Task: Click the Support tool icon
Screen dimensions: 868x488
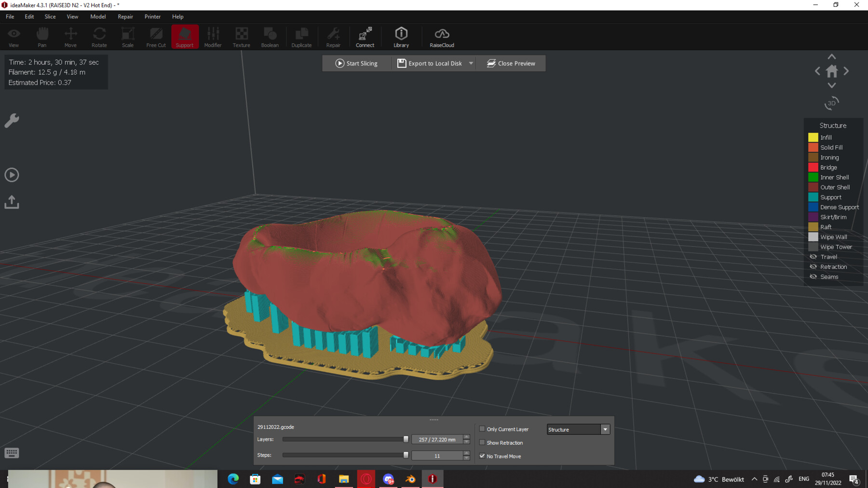Action: tap(185, 36)
